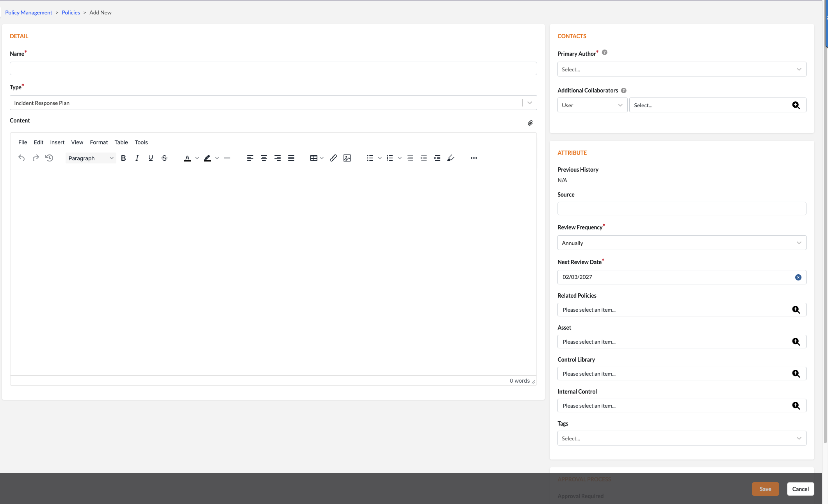Open the Insert menu in editor
The image size is (828, 504).
pos(57,142)
